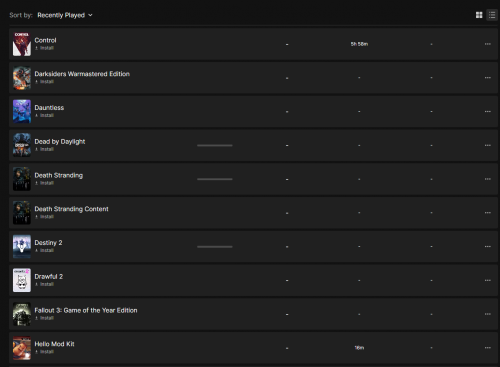500x367 pixels.
Task: Install Death Stranding
Action: [44, 183]
